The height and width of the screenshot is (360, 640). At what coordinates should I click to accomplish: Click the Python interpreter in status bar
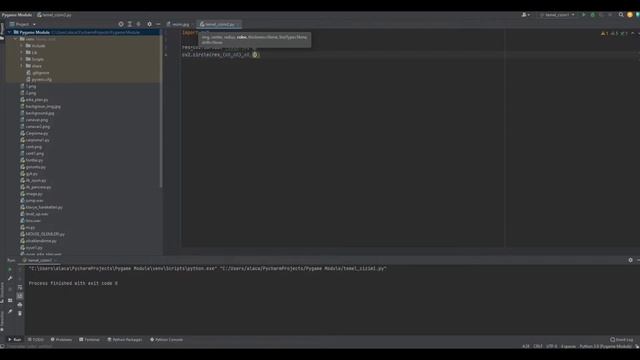click(606, 347)
